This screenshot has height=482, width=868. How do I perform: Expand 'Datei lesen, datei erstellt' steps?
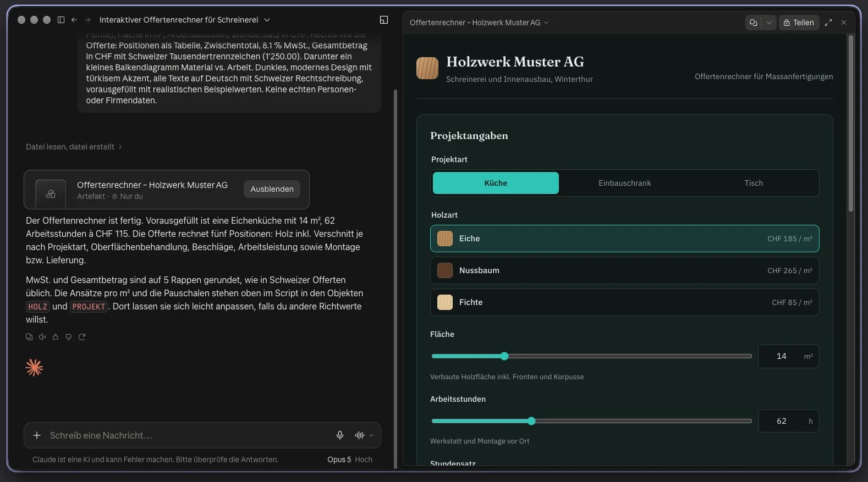pyautogui.click(x=74, y=147)
